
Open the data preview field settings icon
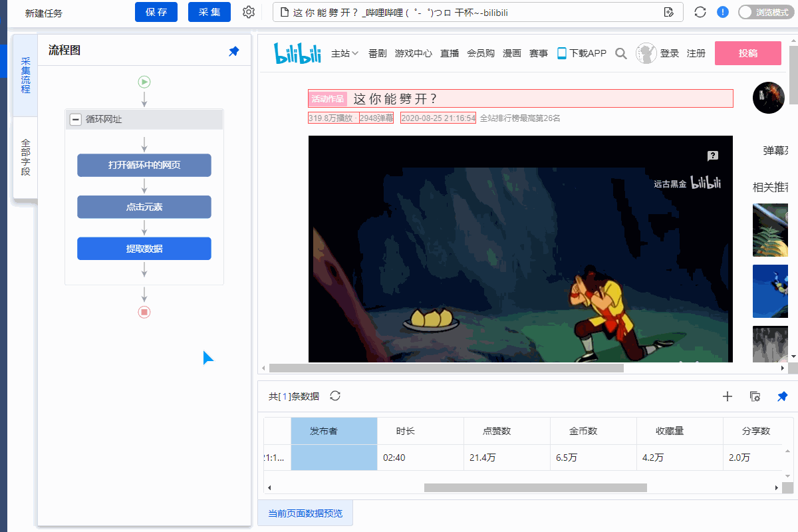click(x=755, y=396)
